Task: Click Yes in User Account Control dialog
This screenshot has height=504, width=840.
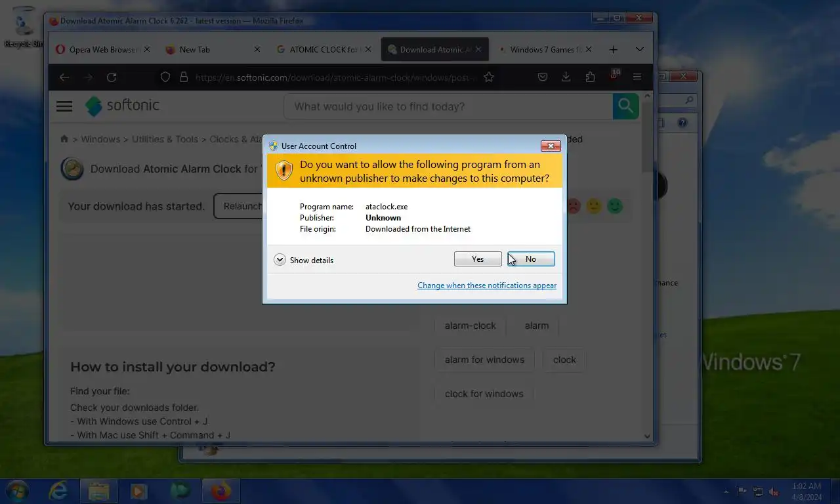Action: 478,259
